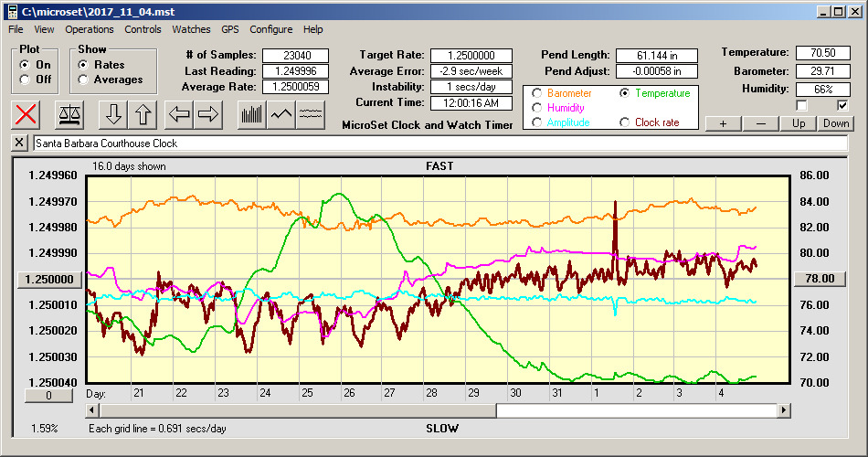This screenshot has height=457, width=868.
Task: Select the Barometer trace radio button
Action: coord(536,93)
